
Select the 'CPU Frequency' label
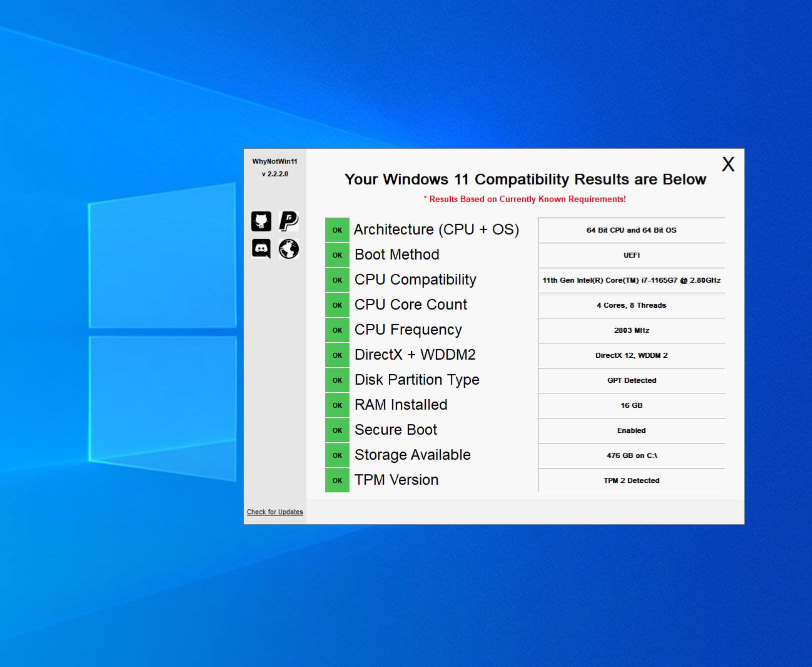pos(408,330)
